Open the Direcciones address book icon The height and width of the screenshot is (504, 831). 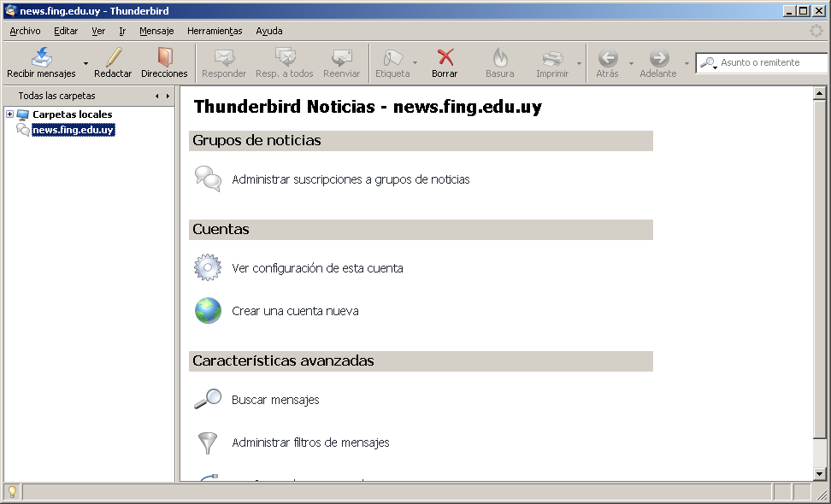(164, 57)
